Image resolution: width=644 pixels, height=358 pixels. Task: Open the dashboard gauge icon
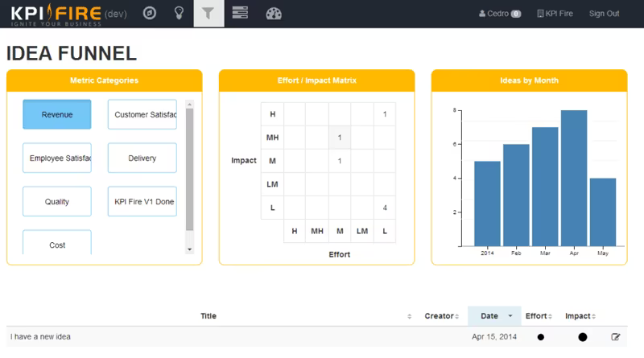[x=274, y=14]
